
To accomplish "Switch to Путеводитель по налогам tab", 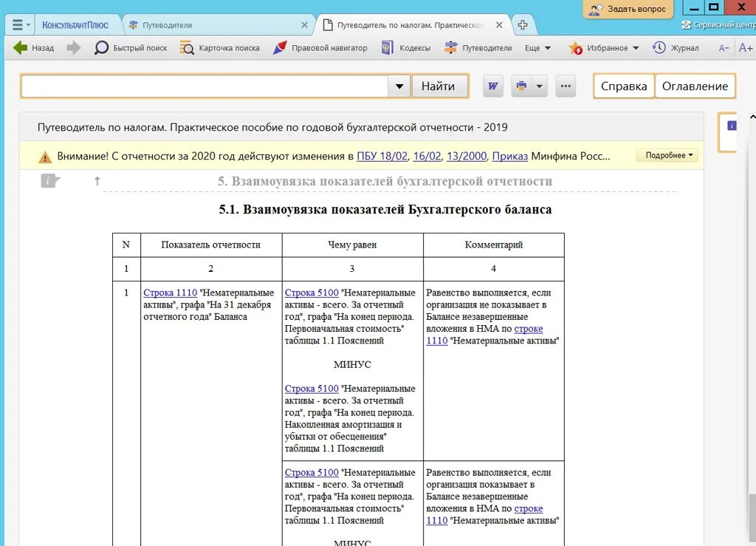I will pos(410,25).
